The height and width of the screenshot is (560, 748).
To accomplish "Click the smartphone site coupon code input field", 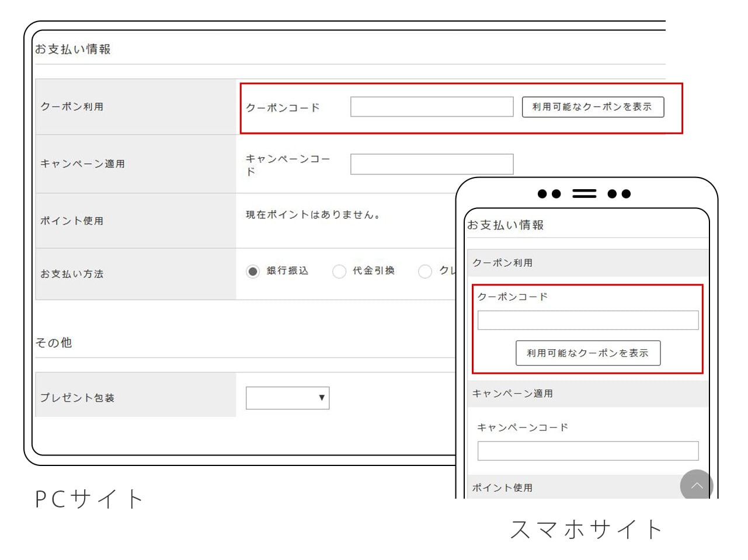I will tap(587, 320).
